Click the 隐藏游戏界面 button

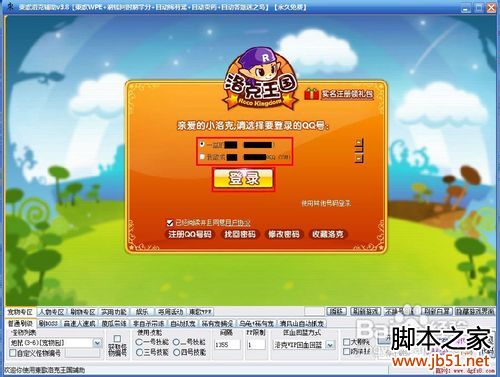click(x=475, y=311)
